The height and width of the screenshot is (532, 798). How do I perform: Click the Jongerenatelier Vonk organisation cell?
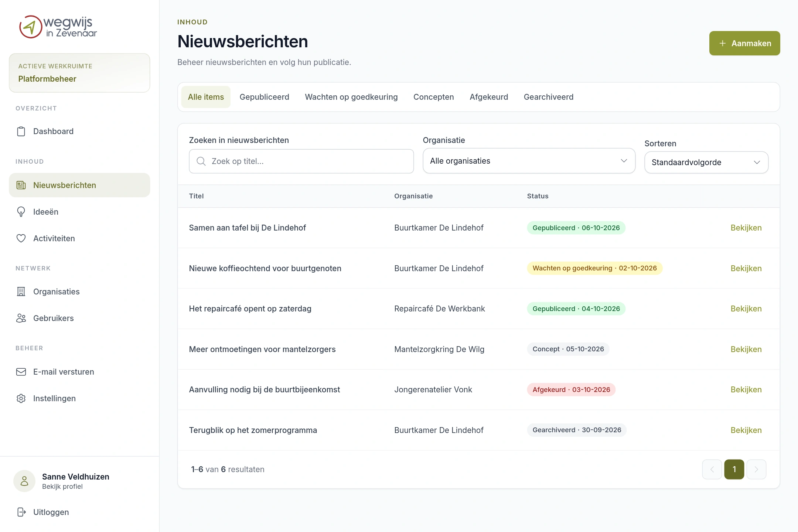point(433,390)
